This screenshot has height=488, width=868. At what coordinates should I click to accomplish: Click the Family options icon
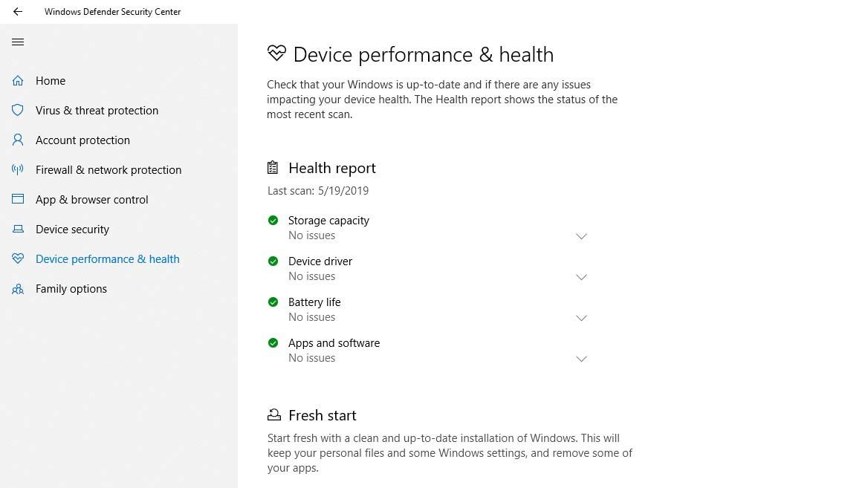pos(18,288)
